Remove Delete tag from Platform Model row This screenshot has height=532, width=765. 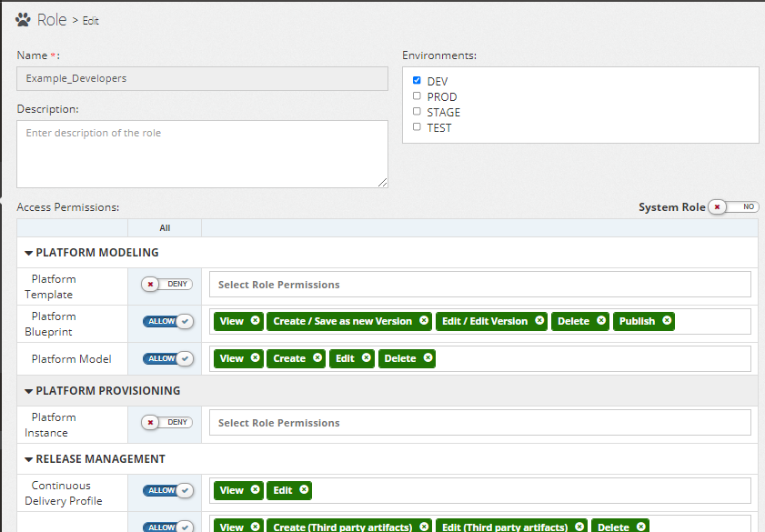pos(428,358)
